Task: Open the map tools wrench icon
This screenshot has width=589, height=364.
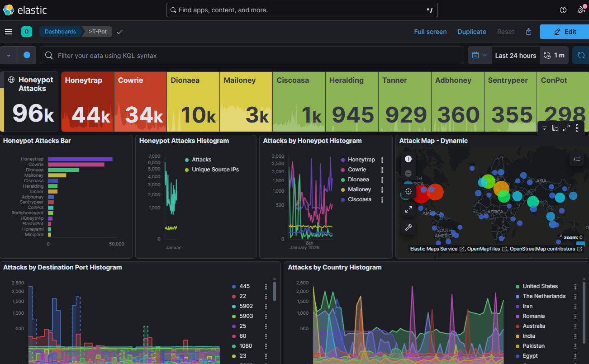Action: click(x=408, y=227)
